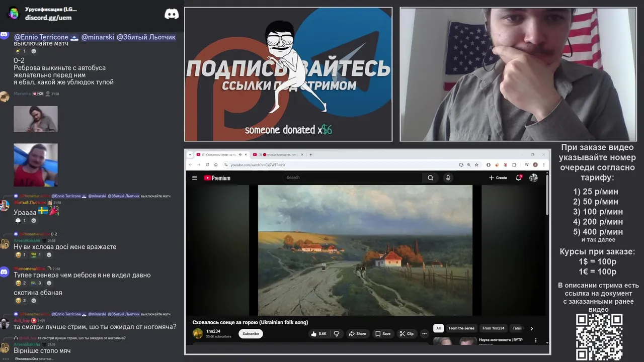Image resolution: width=644 pixels, height=362 pixels.
Task: Click reaction under 'Ураааа' message
Action: coord(20,220)
